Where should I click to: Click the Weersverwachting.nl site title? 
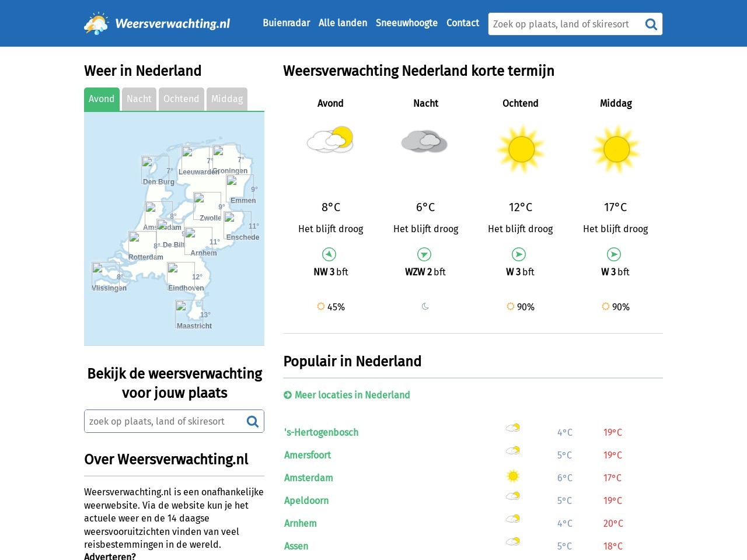173,23
